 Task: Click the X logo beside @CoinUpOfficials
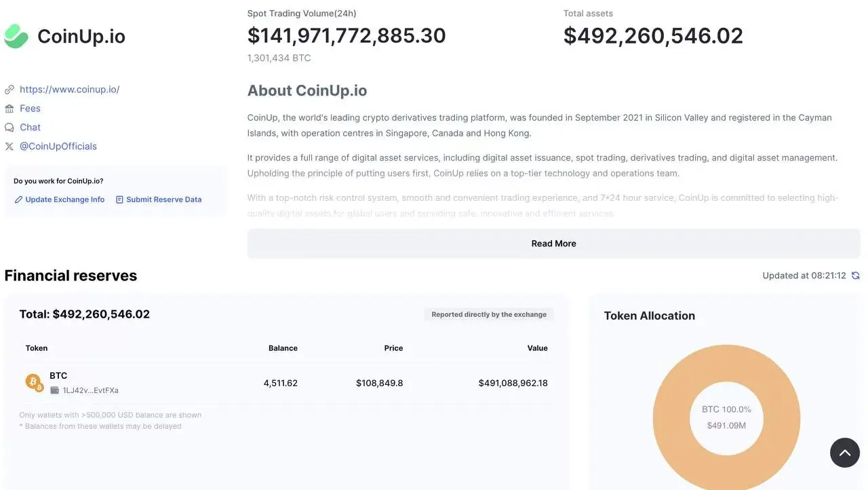point(9,147)
